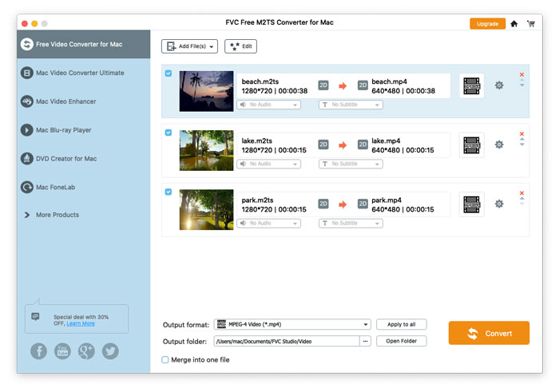Expand More Products
The image size is (559, 392).
tap(51, 215)
